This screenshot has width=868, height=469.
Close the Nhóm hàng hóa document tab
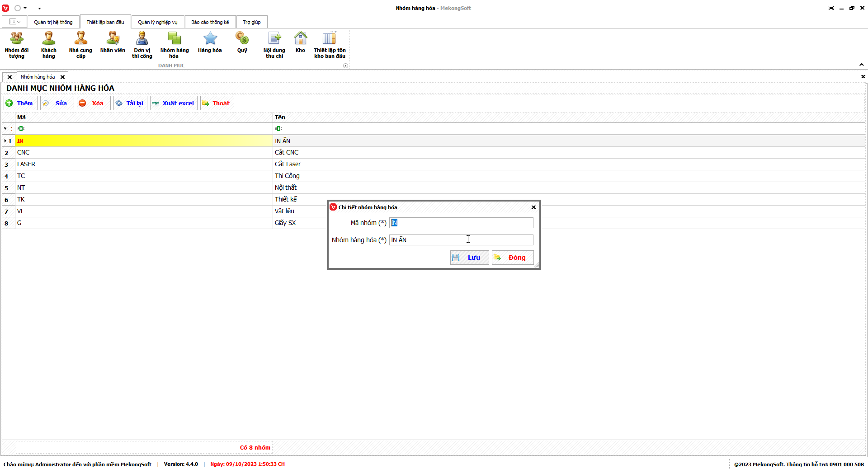coord(63,77)
